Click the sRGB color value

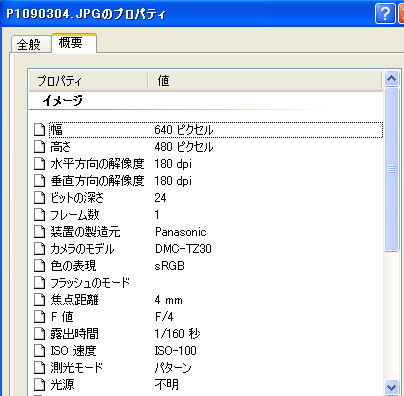click(170, 266)
